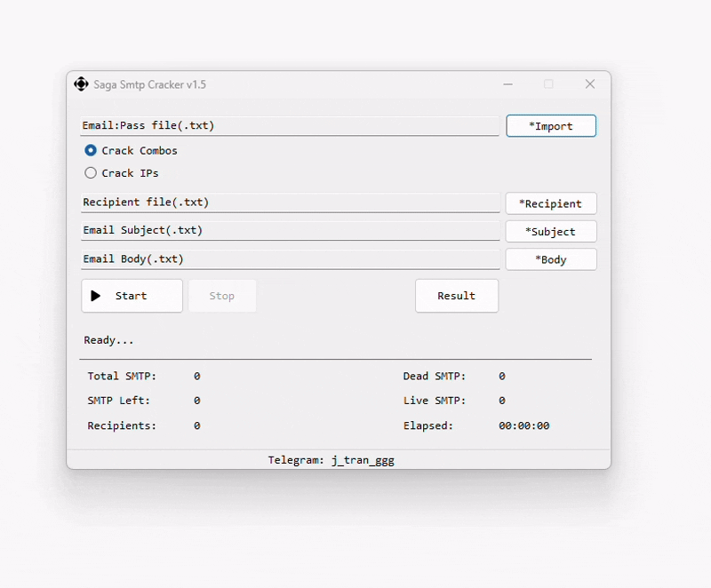Click the Telegram contact in status bar
This screenshot has height=588, width=711.
click(338, 460)
